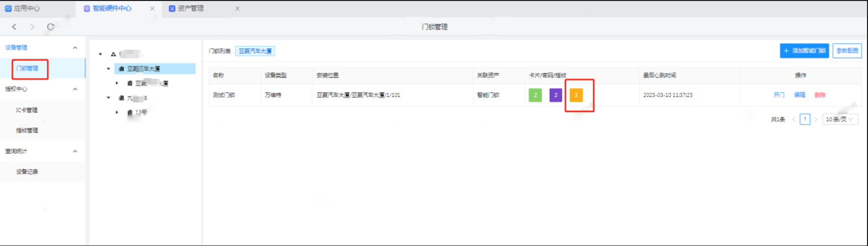
Task: Click the 参数配置 button
Action: (x=847, y=51)
